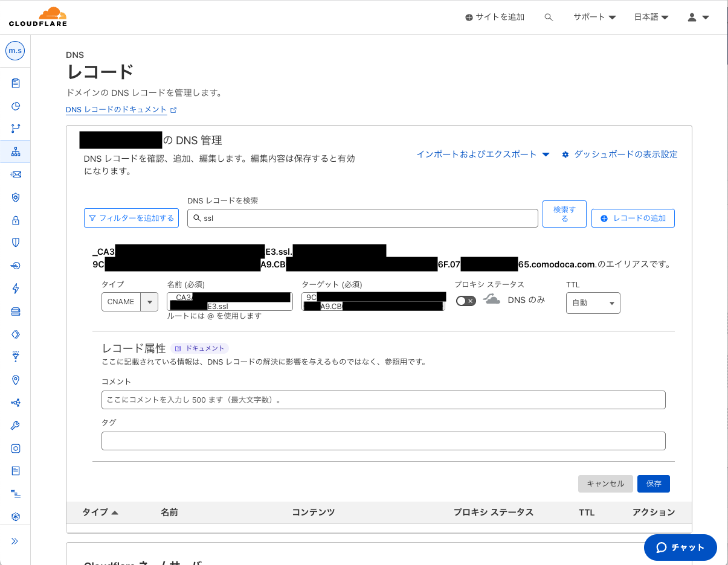728x565 pixels.
Task: Click the SSL/TLS padlock sidebar icon
Action: click(x=16, y=220)
